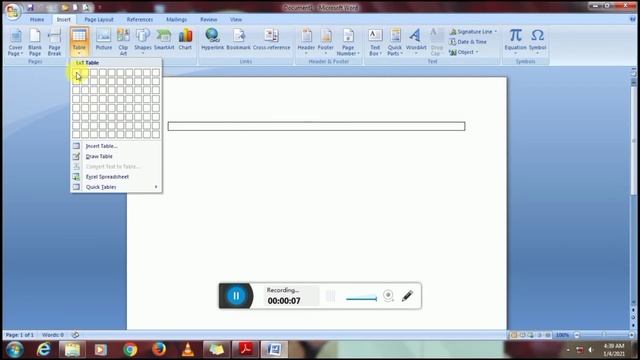This screenshot has height=360, width=640.
Task: Insert a SmartArt graphic
Action: [x=164, y=40]
